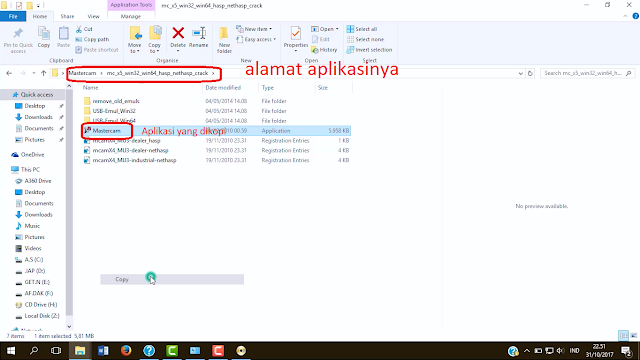Open drive A.S (C:) in sidebar
This screenshot has width=640, height=360.
(33, 260)
